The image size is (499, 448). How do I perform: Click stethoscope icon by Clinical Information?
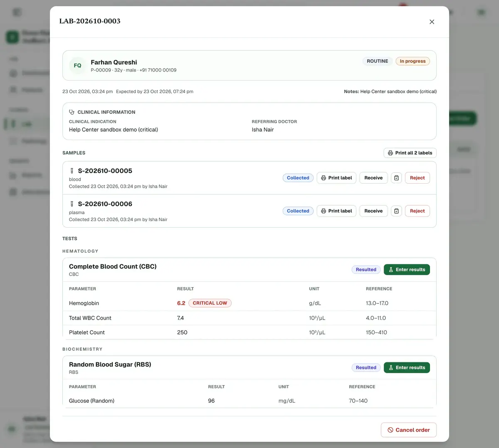(x=72, y=112)
